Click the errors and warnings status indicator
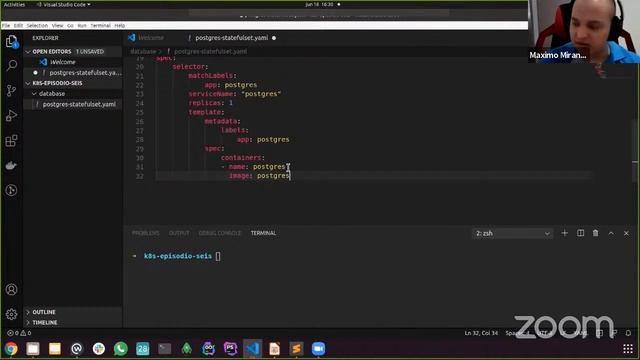Screen dimensions: 640x360 [19, 333]
